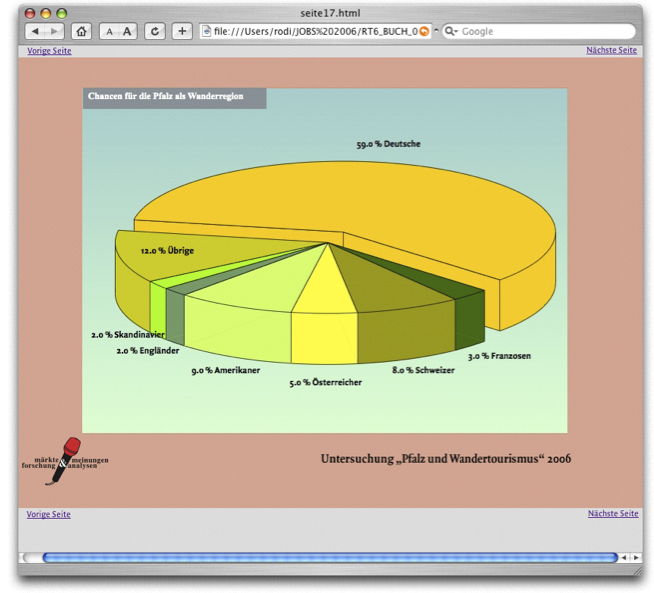Decrease text size with small A button
Image resolution: width=654 pixels, height=593 pixels.
[x=109, y=32]
